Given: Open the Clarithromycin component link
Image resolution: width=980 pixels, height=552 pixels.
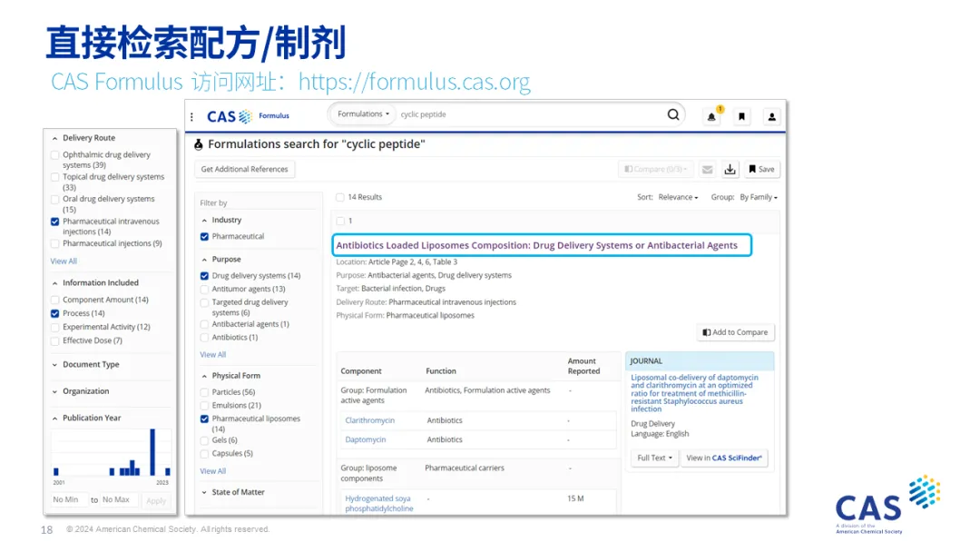Looking at the screenshot, I should point(370,420).
